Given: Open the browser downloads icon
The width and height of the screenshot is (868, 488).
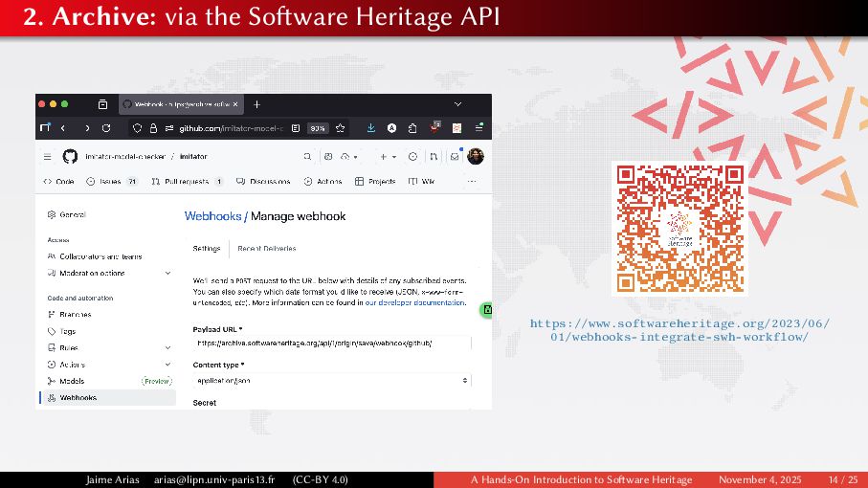Looking at the screenshot, I should [371, 128].
